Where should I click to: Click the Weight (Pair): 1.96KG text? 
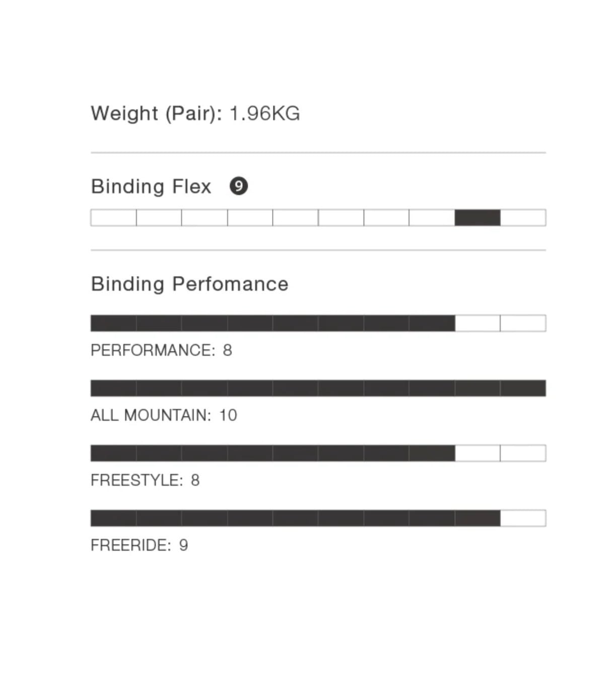pyautogui.click(x=195, y=113)
